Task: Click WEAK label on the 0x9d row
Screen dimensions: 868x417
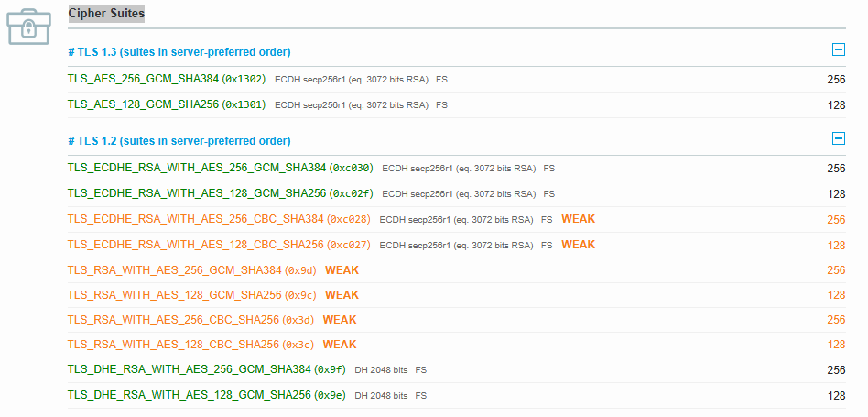Action: (x=342, y=269)
